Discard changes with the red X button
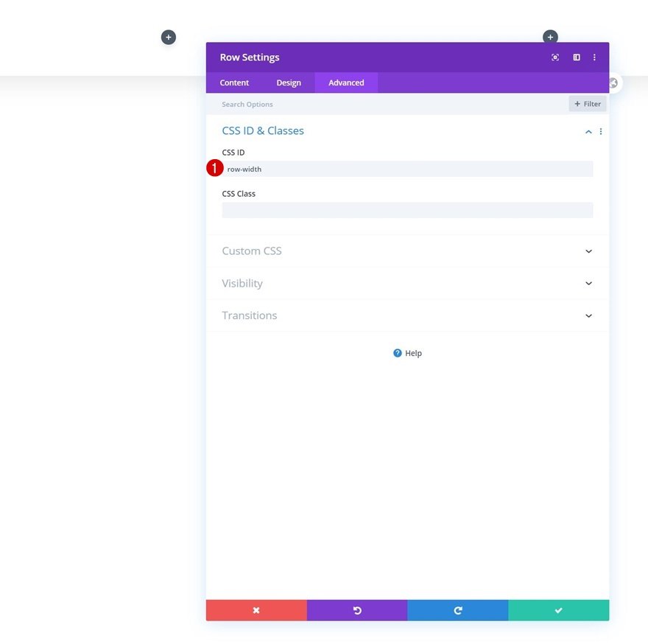The width and height of the screenshot is (648, 644). 256,610
